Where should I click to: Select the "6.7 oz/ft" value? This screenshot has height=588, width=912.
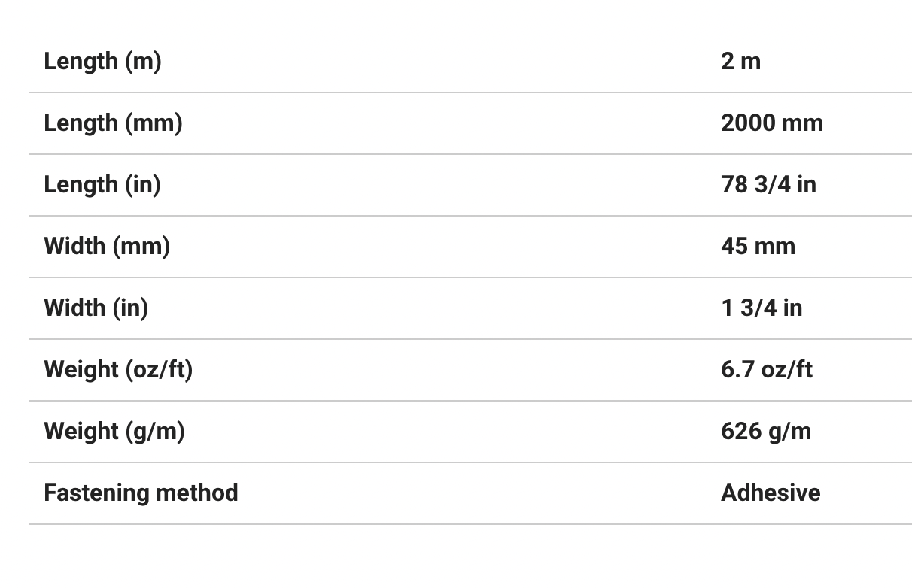click(x=766, y=369)
